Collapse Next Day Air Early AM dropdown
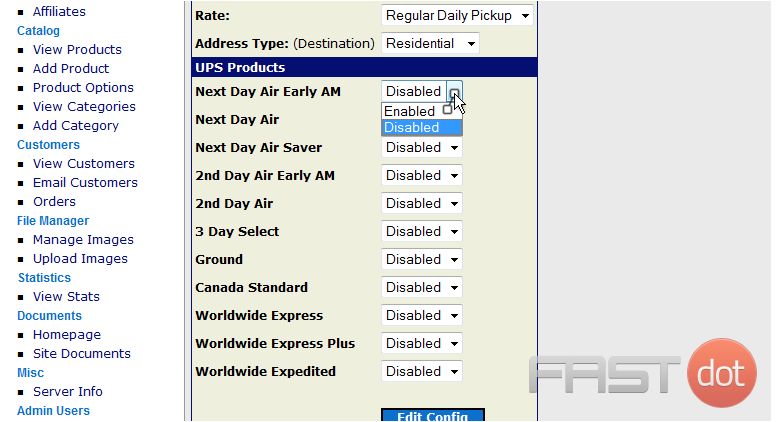This screenshot has width=776, height=422. point(422,92)
